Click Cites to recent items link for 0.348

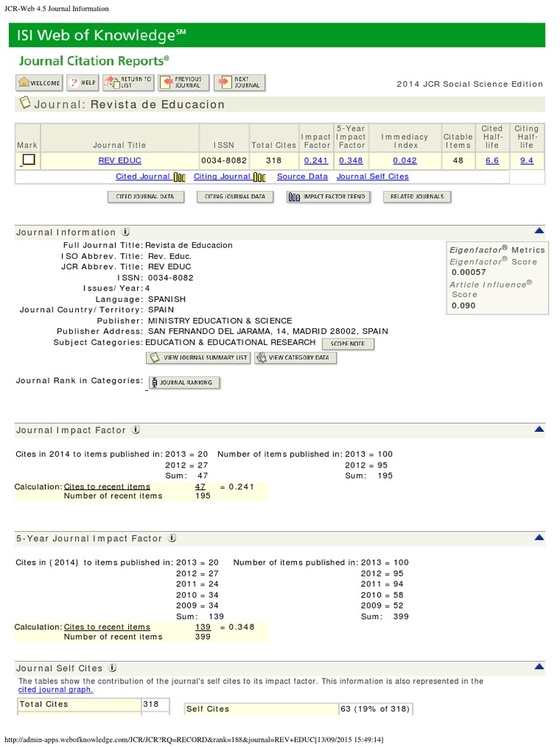point(107,627)
